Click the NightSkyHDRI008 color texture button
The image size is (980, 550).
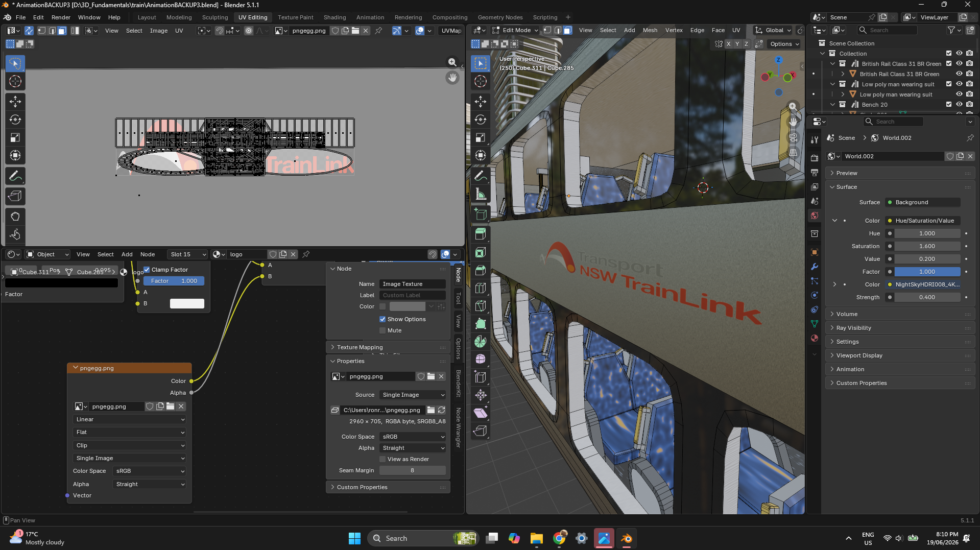click(x=923, y=284)
